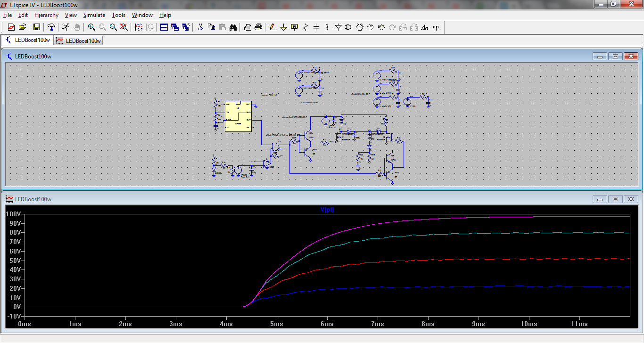644x343 pixels.
Task: Click the V[pl] trace label
Action: coord(327,210)
